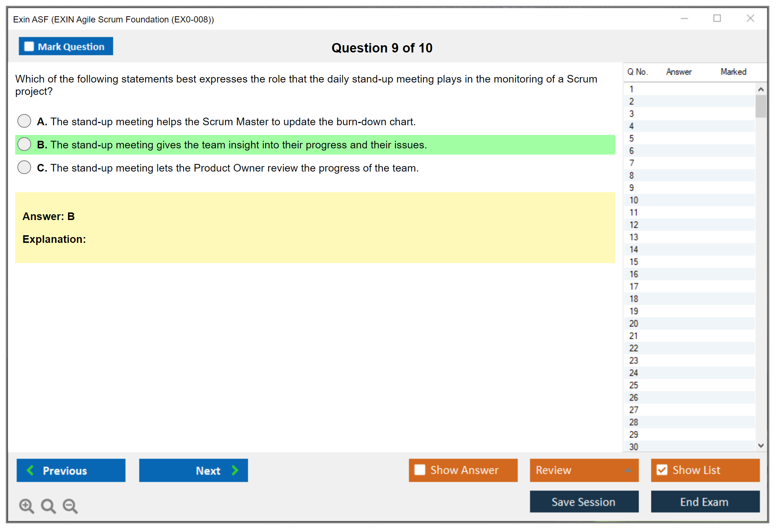Open the Review dropdown menu

(x=628, y=470)
